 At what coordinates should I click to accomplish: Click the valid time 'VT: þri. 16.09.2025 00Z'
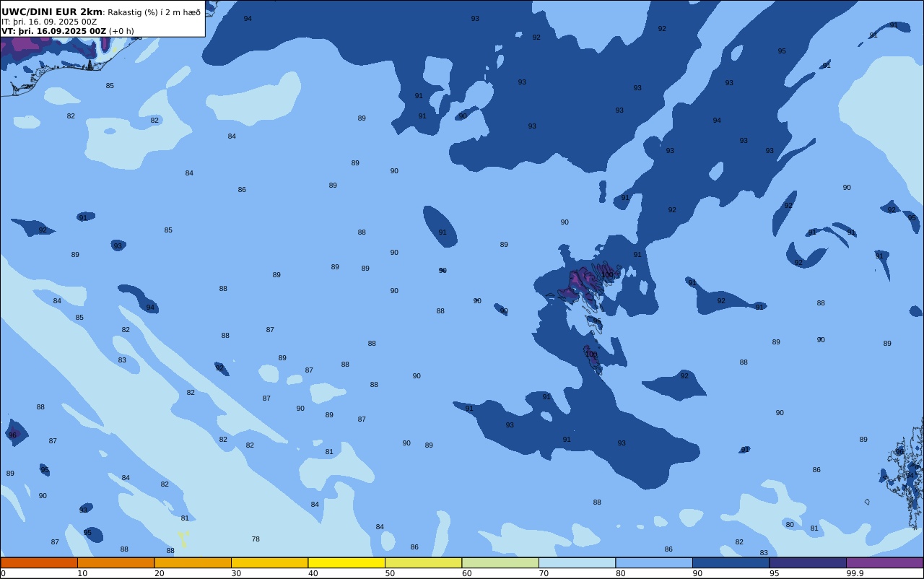[53, 31]
